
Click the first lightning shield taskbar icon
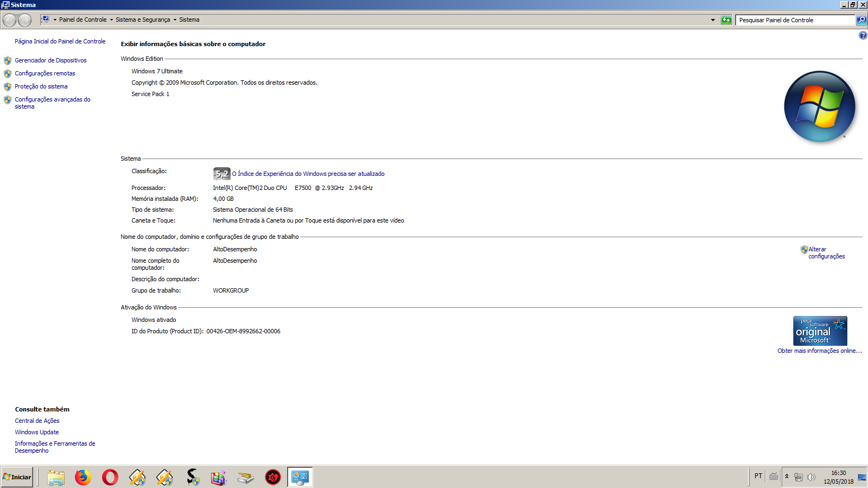click(137, 478)
